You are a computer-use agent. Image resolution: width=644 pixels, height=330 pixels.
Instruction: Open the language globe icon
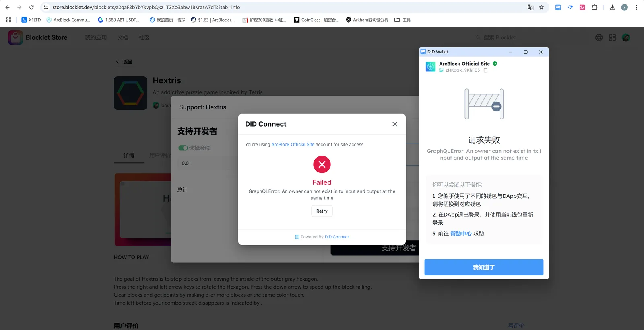click(x=599, y=37)
